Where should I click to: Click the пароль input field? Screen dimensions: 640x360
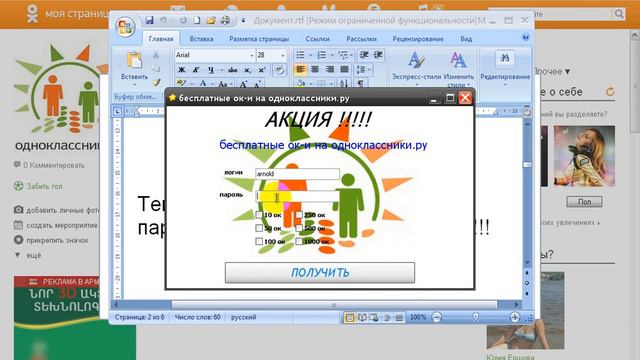(297, 196)
